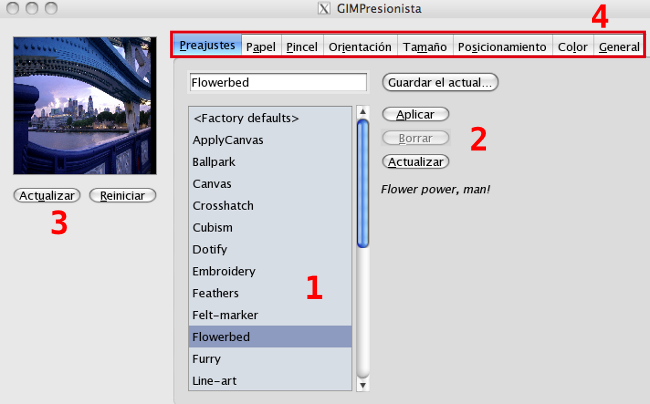Choose the Ballpark preset
Viewport: 650px width, 404px height.
point(270,162)
